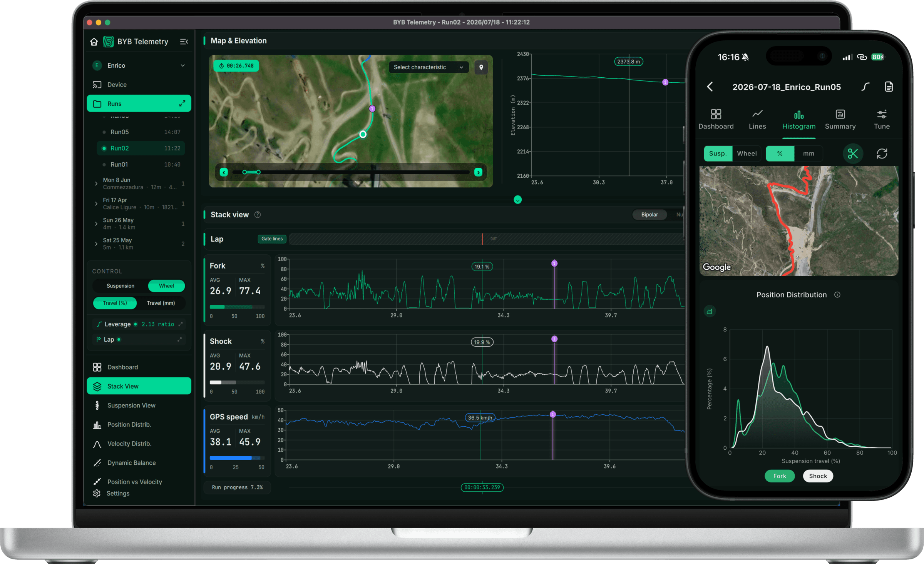This screenshot has width=924, height=564.
Task: Click the green collapse arrow below elevation chart
Action: [x=517, y=200]
